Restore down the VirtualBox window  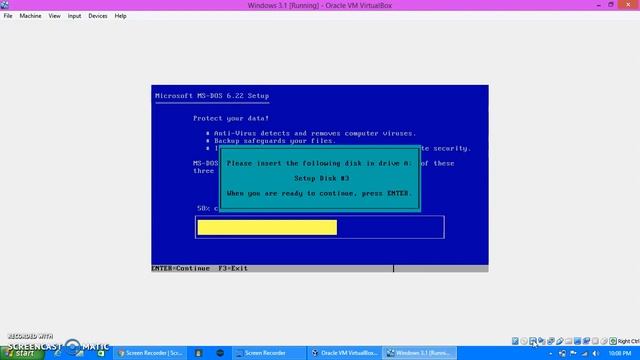(611, 5)
